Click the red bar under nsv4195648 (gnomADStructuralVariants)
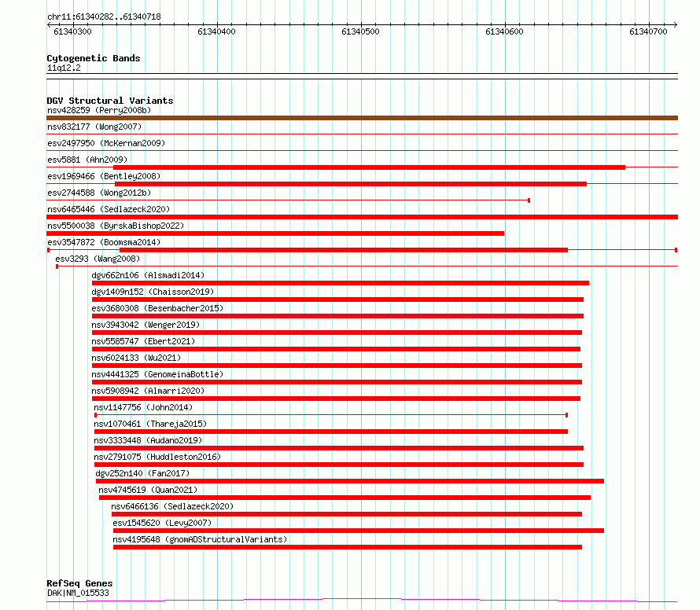 348,547
